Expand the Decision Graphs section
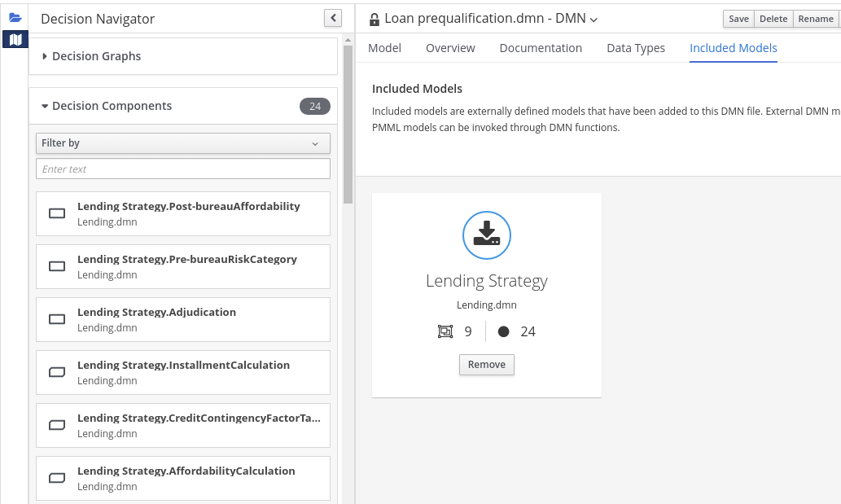This screenshot has height=504, width=841. pyautogui.click(x=45, y=56)
